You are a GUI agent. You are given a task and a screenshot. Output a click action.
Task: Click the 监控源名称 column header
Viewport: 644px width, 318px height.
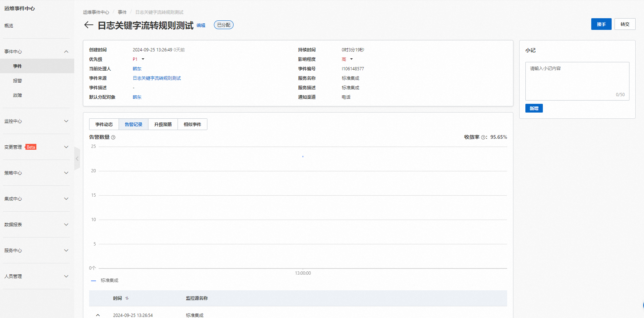point(197,298)
